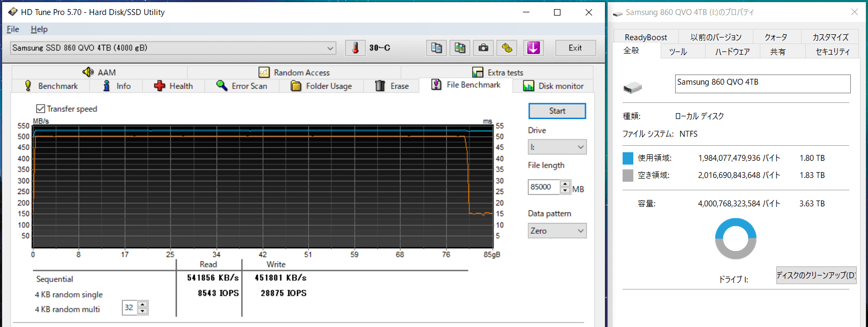Viewport: 868px width, 327px height.
Task: Open the Samsung SSD 860 QVO drive selector
Action: pos(173,48)
